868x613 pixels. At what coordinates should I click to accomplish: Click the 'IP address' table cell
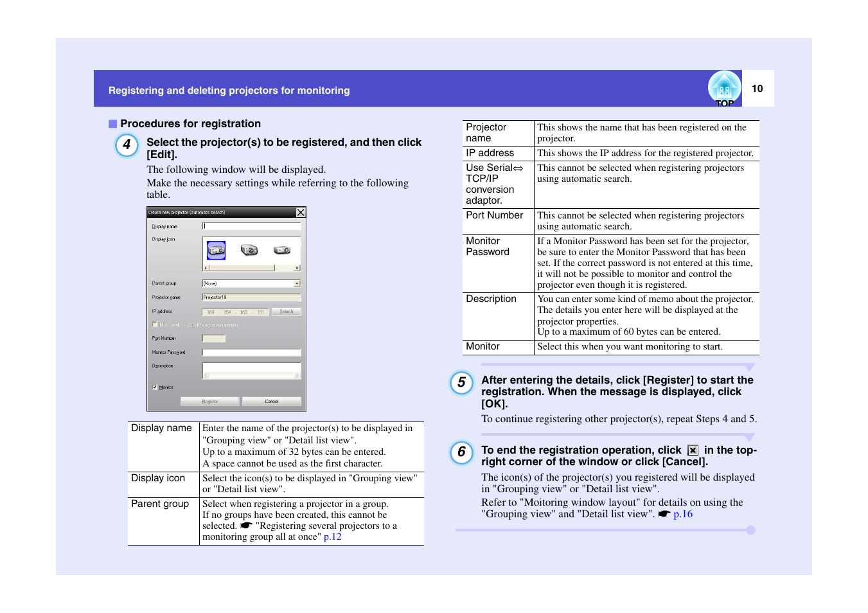499,154
